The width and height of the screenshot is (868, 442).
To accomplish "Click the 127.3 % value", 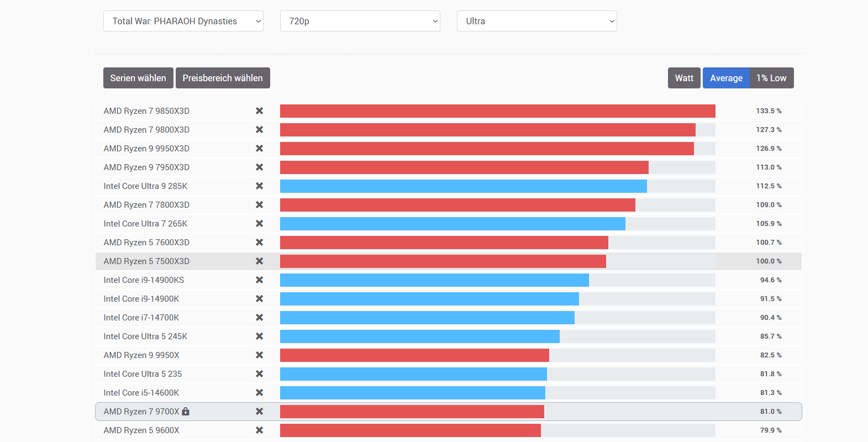I will (769, 130).
